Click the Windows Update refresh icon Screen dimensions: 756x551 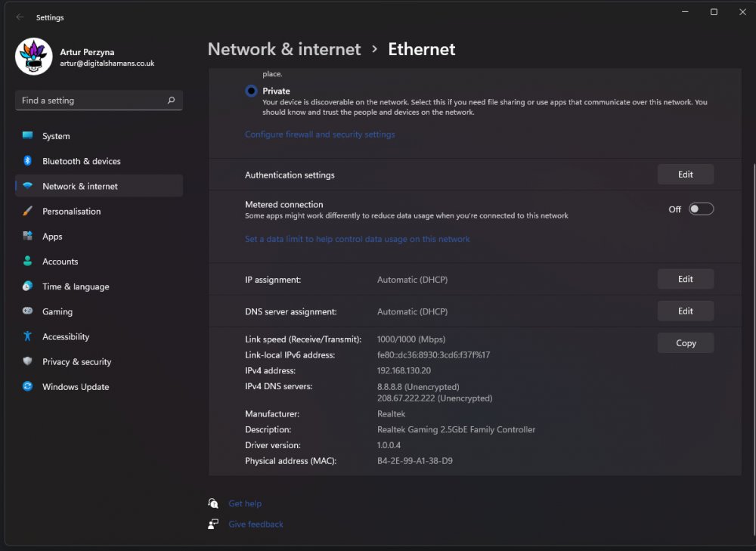(27, 386)
